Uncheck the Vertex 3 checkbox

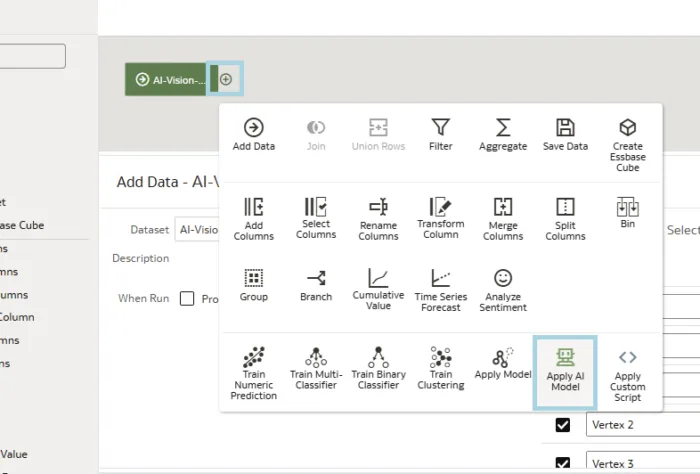562,464
